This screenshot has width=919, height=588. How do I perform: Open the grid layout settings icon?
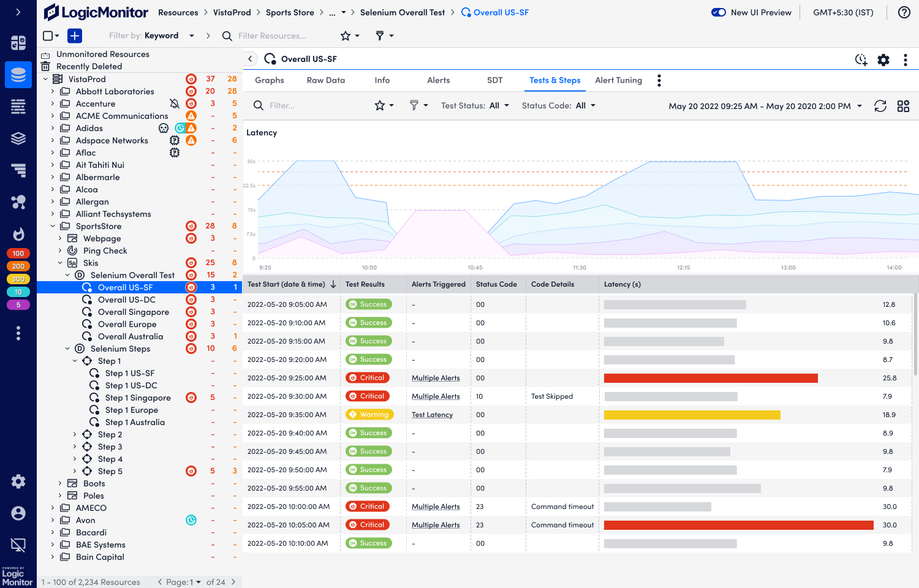tap(903, 106)
